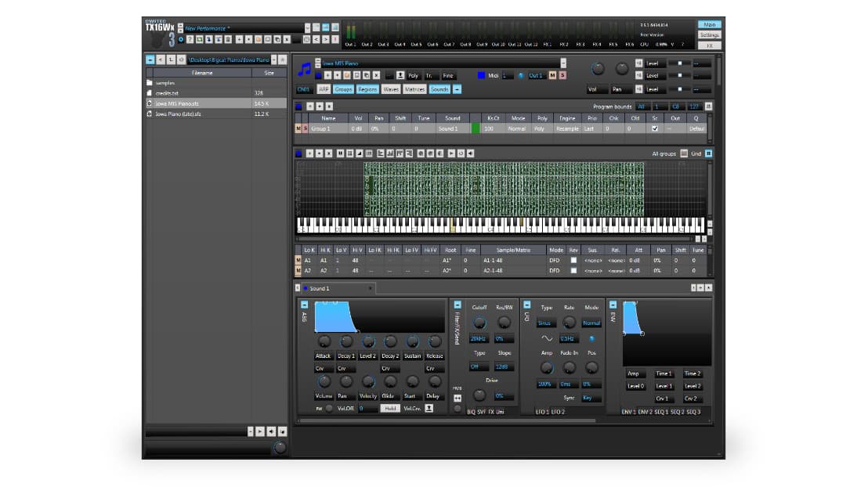This screenshot has height=487, width=868.
Task: Click the loop icon in the mapping toolbar
Action: (x=460, y=153)
